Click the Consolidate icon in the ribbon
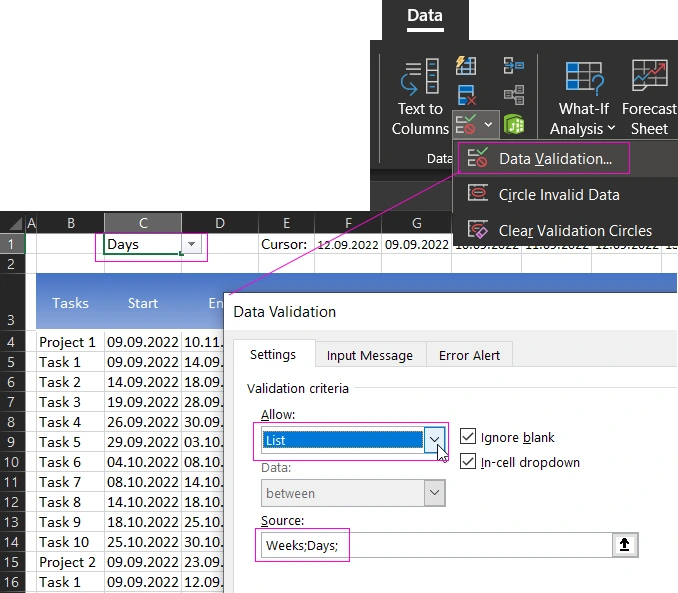 tap(514, 66)
